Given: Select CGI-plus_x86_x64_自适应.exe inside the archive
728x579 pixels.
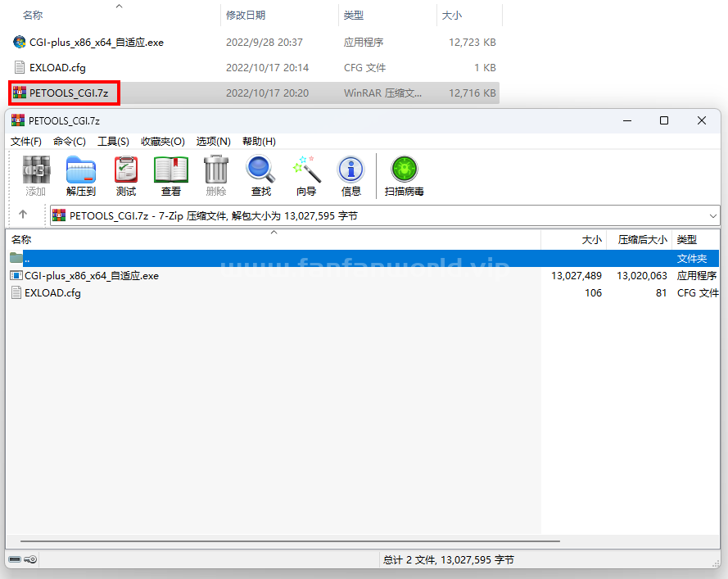Looking at the screenshot, I should click(92, 276).
